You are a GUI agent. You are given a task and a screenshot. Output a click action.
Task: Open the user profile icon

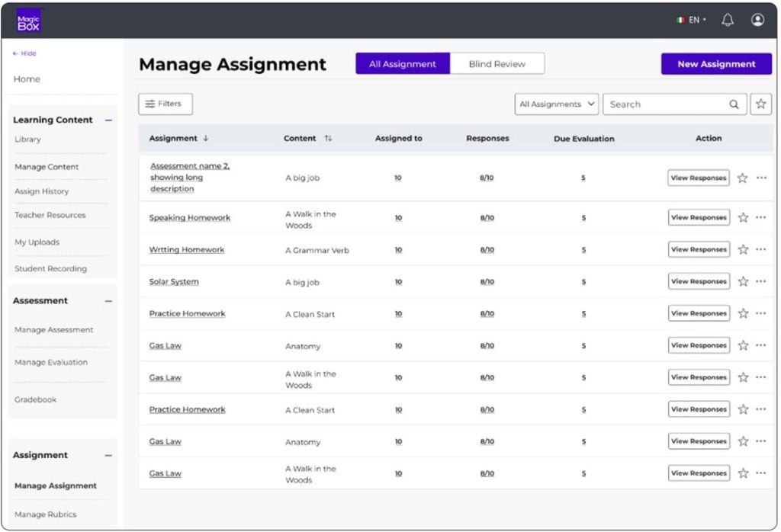coord(757,21)
